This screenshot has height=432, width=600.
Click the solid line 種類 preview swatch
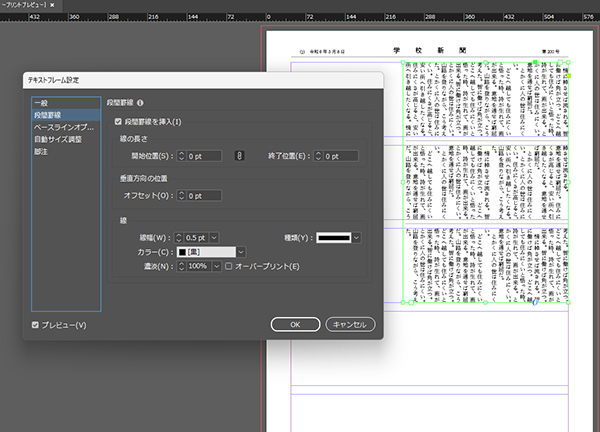pos(334,238)
